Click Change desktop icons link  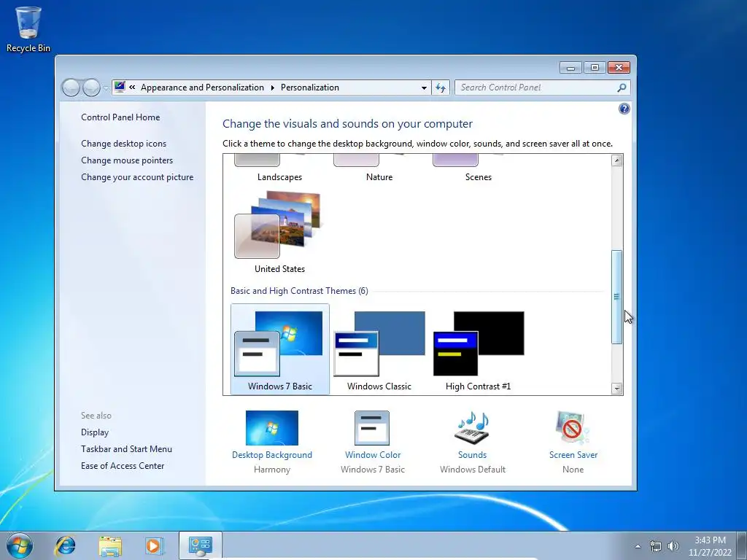pos(123,144)
